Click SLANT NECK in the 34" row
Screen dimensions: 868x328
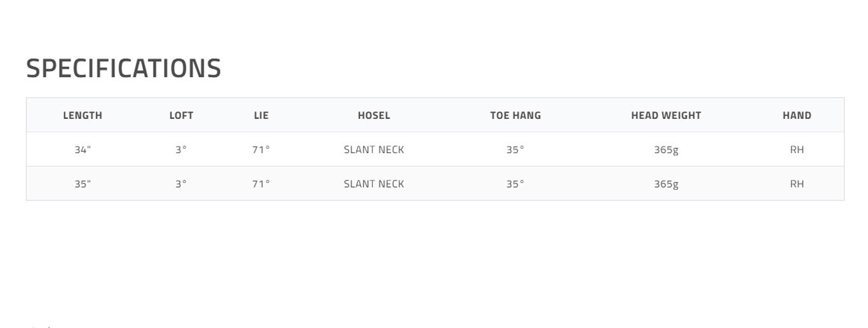(374, 149)
